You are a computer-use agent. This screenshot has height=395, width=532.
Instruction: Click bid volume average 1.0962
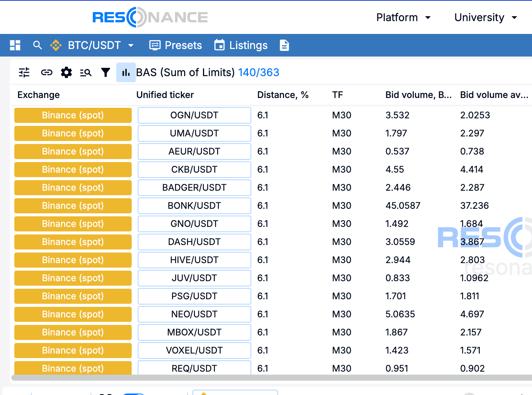[474, 278]
